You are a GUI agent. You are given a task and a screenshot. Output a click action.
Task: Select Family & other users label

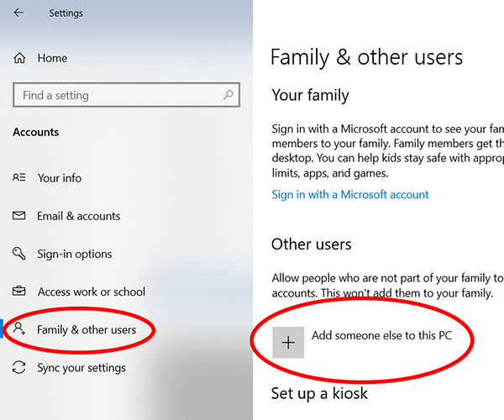pyautogui.click(x=87, y=329)
